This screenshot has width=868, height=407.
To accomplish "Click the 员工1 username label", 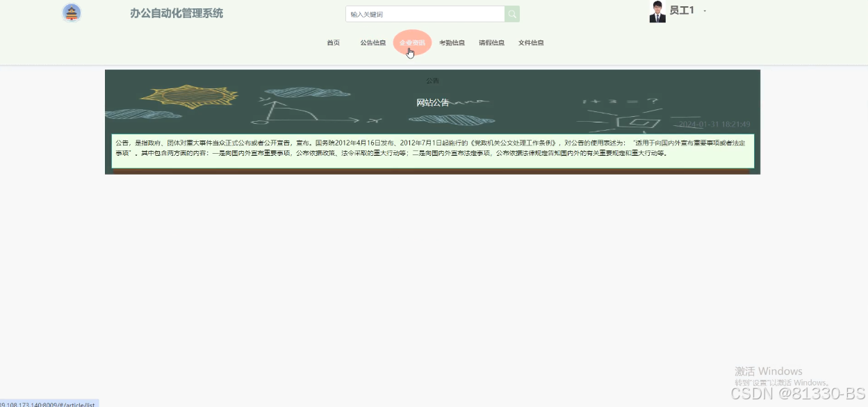I will coord(682,10).
